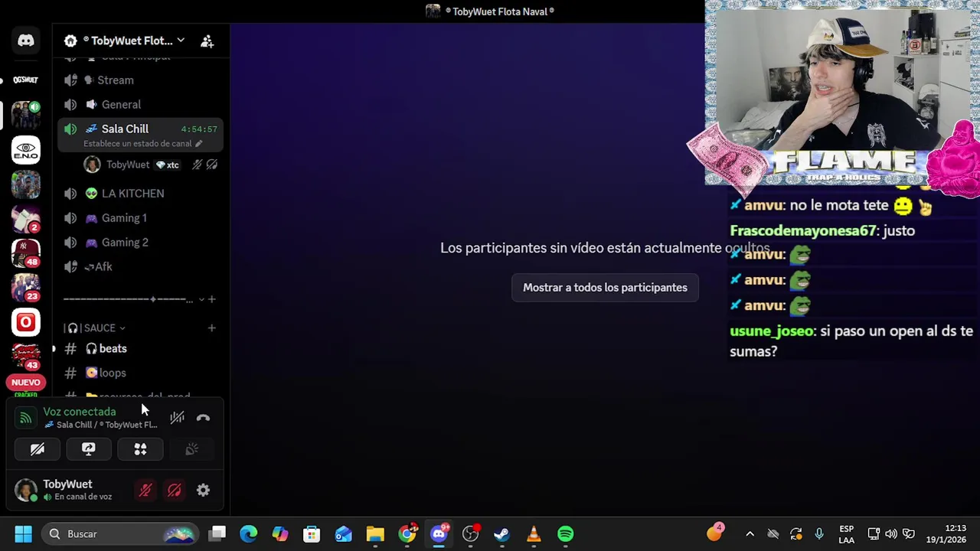Click the invite people icon beside server name
Image resolution: width=980 pixels, height=551 pixels.
pos(207,41)
